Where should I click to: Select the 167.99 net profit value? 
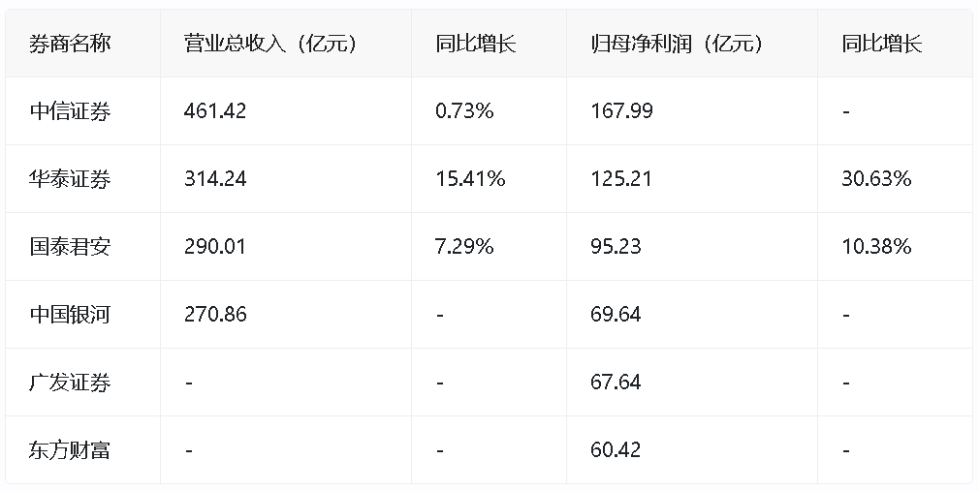pyautogui.click(x=621, y=111)
